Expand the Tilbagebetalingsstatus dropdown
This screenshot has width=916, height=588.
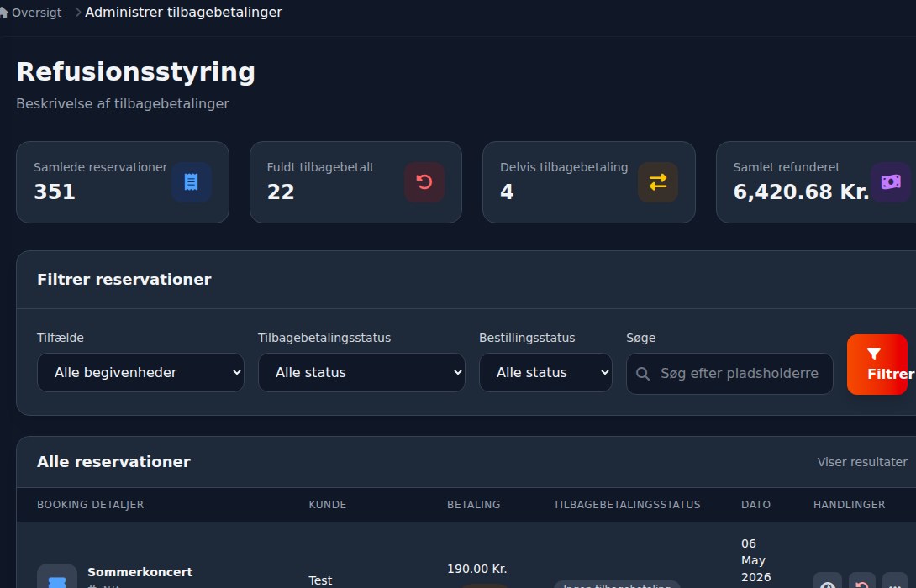pos(361,372)
